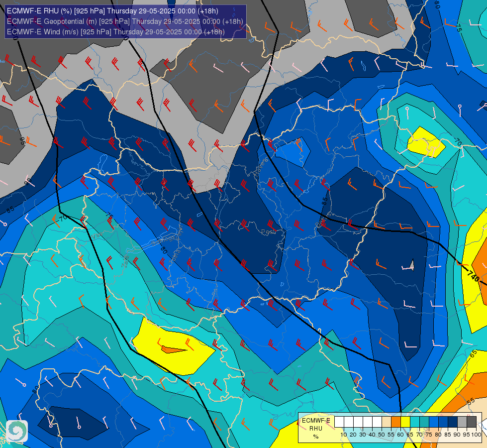Viewport: 487px width, 448px height.
Task: Click the 90 humidity contour label on the map
Action: coord(28,182)
